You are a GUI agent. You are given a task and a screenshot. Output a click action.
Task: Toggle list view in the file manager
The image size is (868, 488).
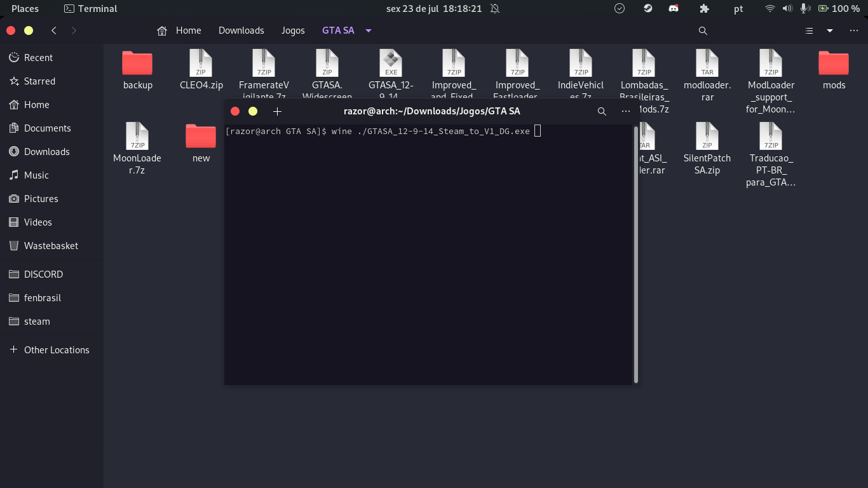click(809, 30)
